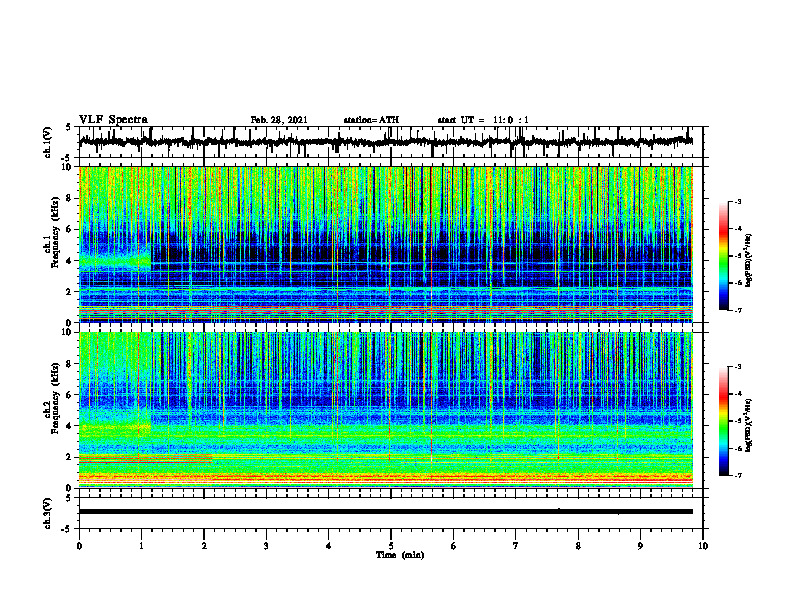This screenshot has height=612, width=792.
Task: Click the ch.1 voltage waveform trace panel
Action: point(391,142)
